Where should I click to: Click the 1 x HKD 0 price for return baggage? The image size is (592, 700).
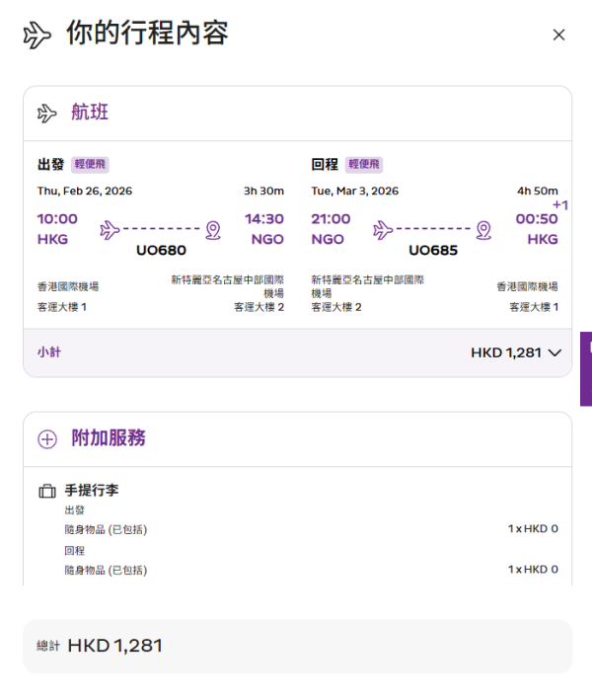coord(533,570)
